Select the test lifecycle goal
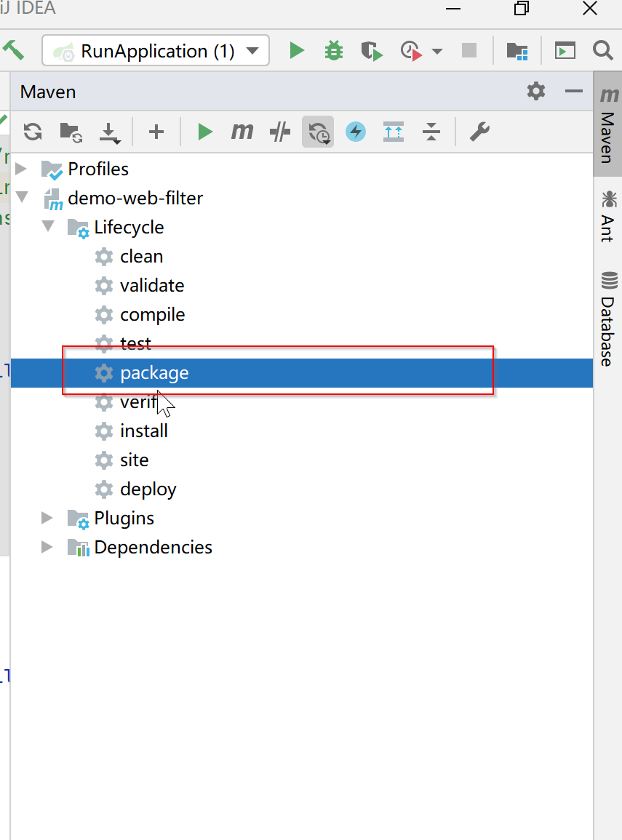 pos(135,343)
